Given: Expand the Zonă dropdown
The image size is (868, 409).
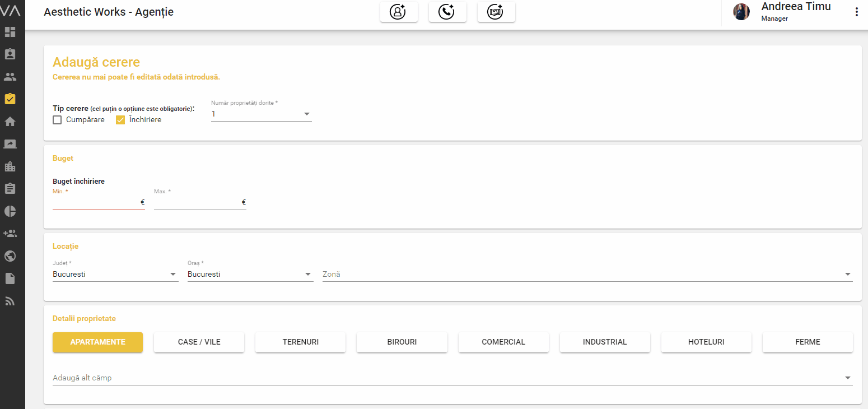Looking at the screenshot, I should click(x=587, y=275).
